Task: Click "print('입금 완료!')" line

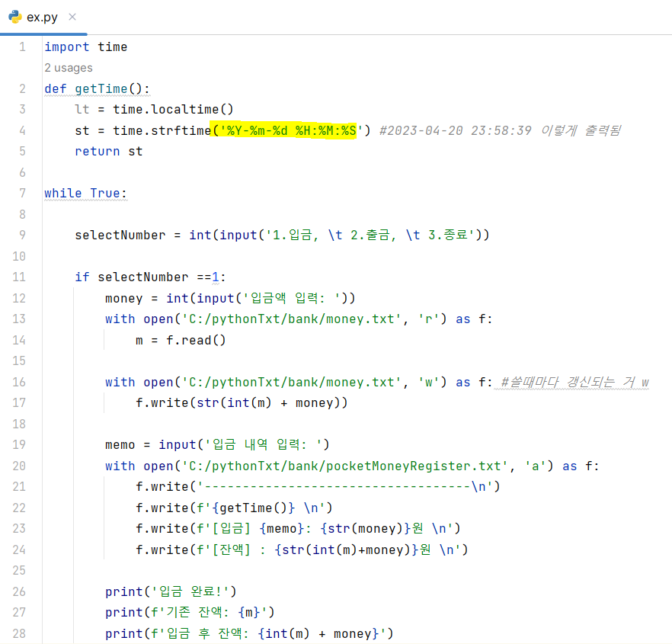Action: coord(171,591)
